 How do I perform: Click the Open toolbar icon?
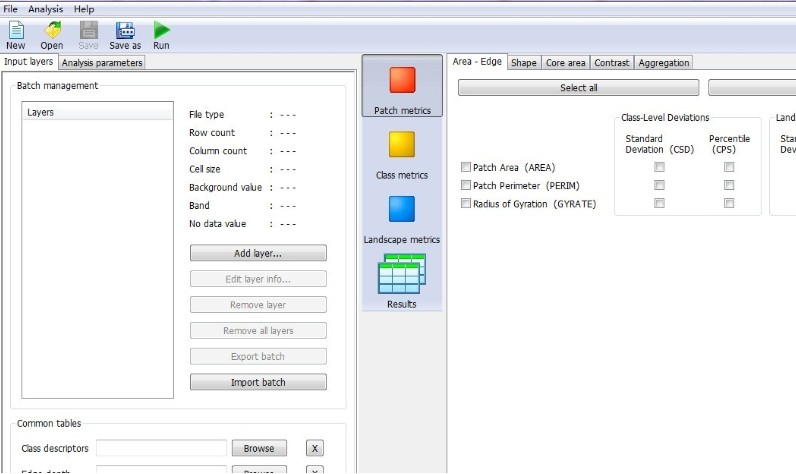coord(52,30)
